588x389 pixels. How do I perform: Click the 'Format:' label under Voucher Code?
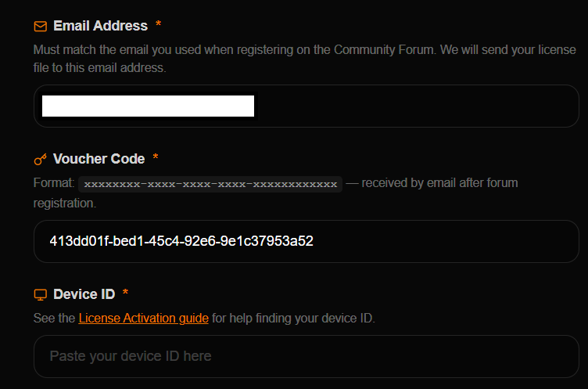click(x=54, y=183)
